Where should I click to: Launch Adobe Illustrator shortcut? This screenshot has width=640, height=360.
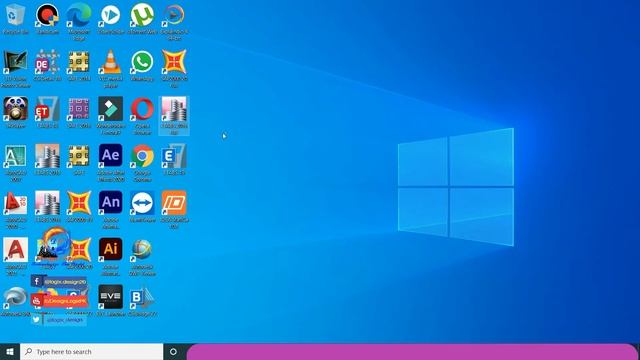[x=111, y=249]
